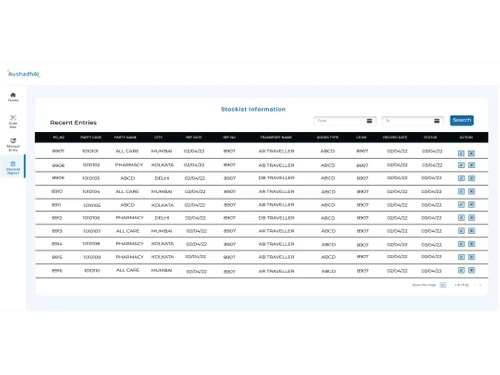Screen dimensions: 500x375
Task: Delete the entry with party code 1010110
Action: point(471,270)
